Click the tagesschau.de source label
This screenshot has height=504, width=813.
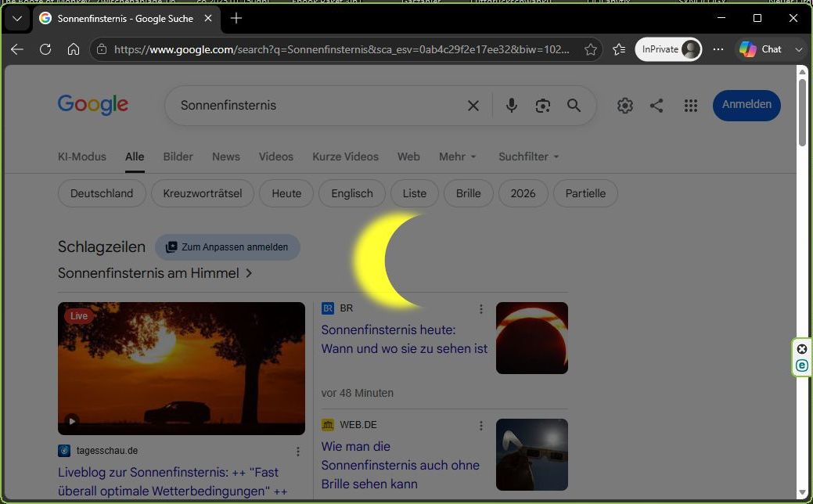click(x=107, y=451)
